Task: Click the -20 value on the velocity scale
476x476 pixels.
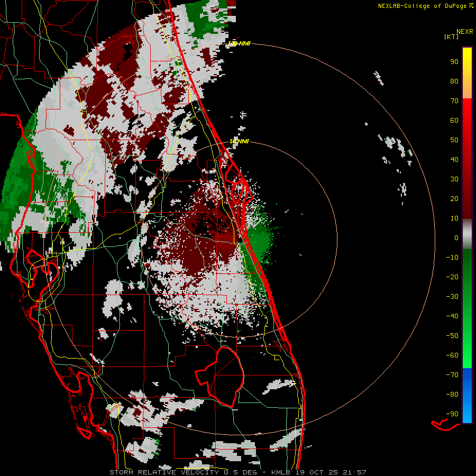Action: coord(452,277)
